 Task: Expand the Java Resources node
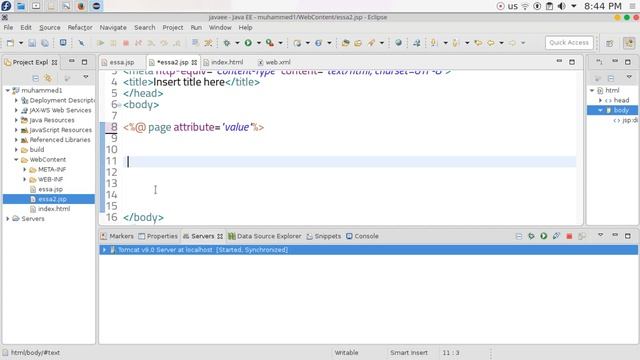click(16, 120)
